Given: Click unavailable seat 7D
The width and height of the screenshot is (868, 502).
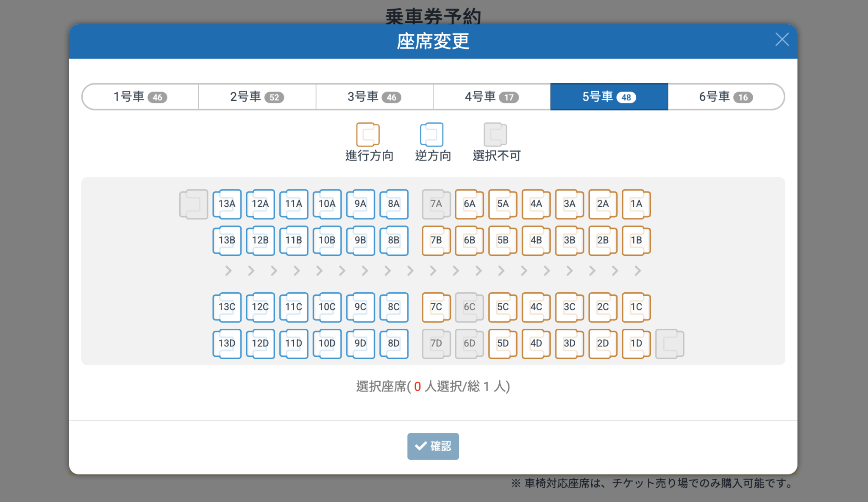Looking at the screenshot, I should click(x=436, y=343).
